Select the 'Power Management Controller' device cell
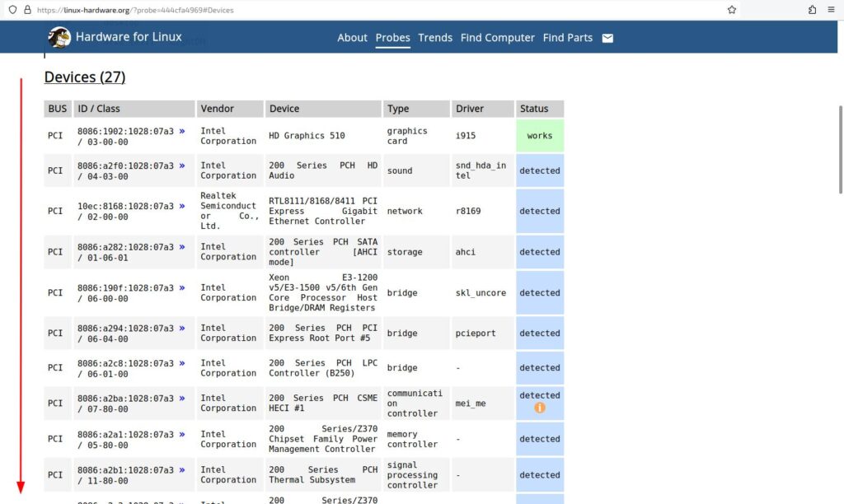Viewport: 844px width, 504px height. (323, 439)
